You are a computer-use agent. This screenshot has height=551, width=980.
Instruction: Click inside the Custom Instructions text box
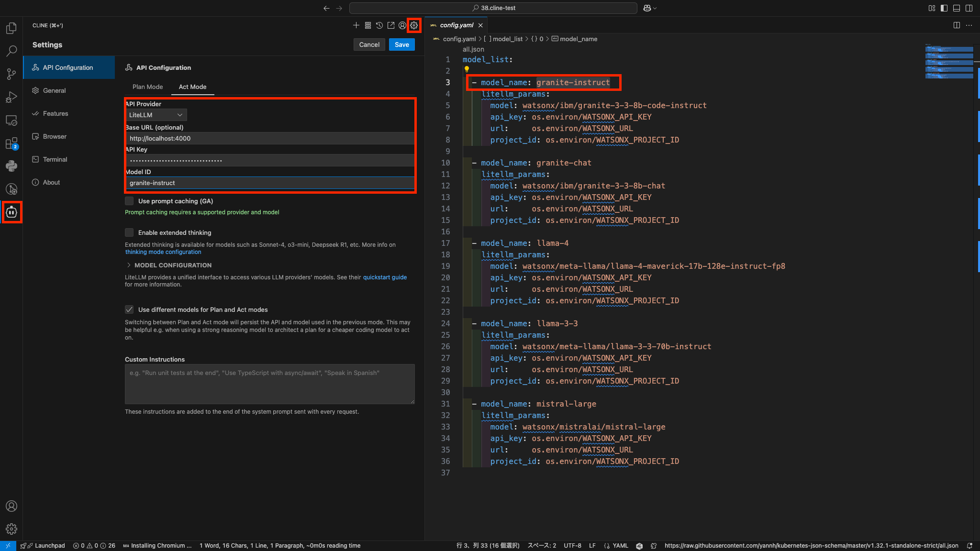pos(269,384)
